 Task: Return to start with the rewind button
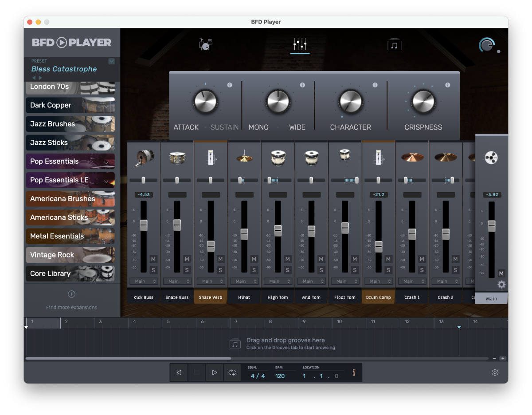[179, 372]
